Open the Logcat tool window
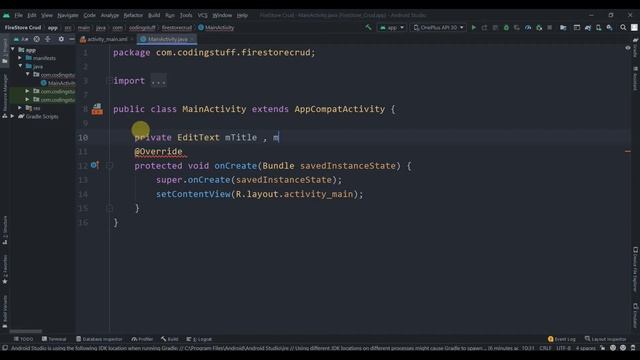Image resolution: width=640 pixels, height=360 pixels. [199, 339]
